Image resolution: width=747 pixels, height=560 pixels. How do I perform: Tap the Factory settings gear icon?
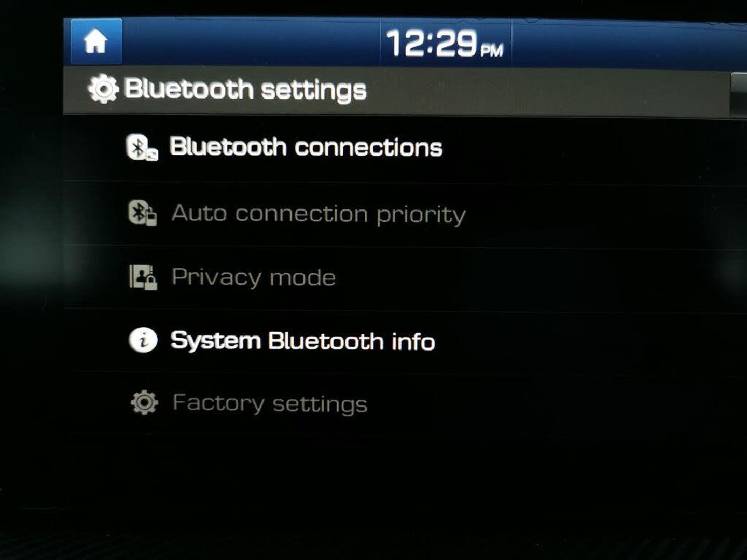(x=144, y=403)
